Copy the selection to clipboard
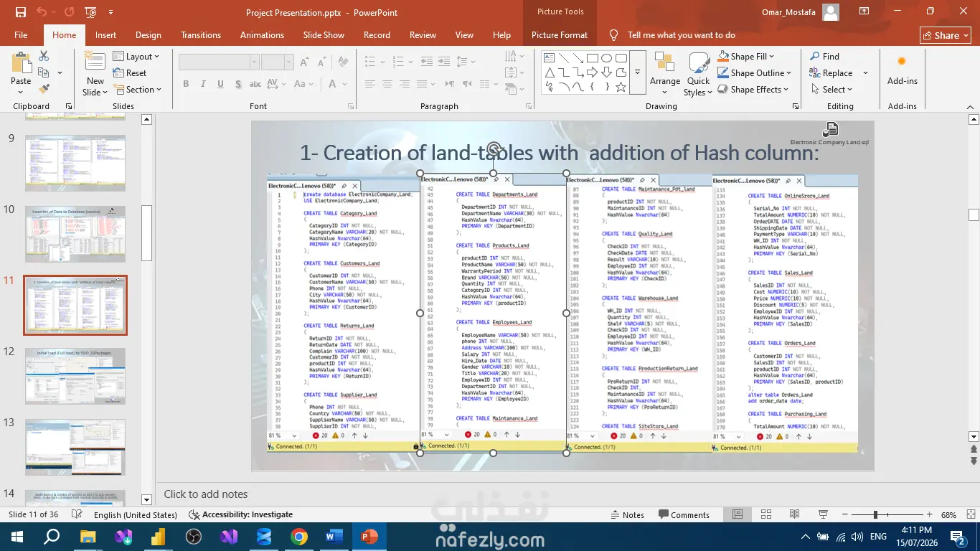 (x=44, y=72)
